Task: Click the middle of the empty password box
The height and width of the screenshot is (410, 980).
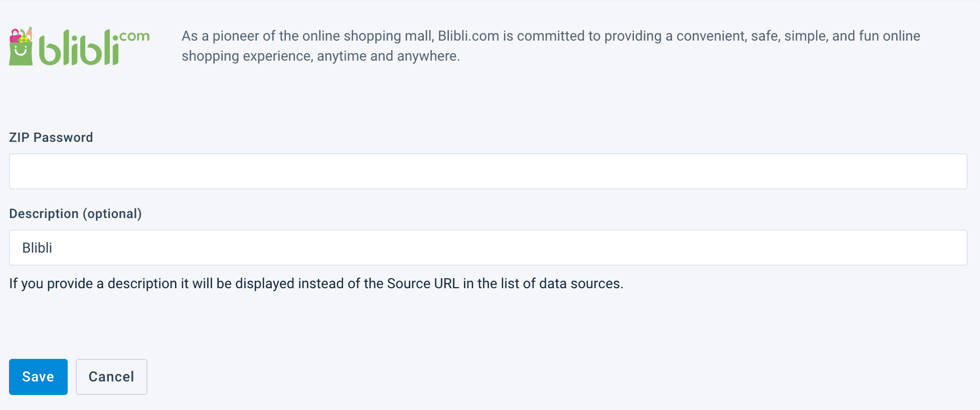Action: 488,171
